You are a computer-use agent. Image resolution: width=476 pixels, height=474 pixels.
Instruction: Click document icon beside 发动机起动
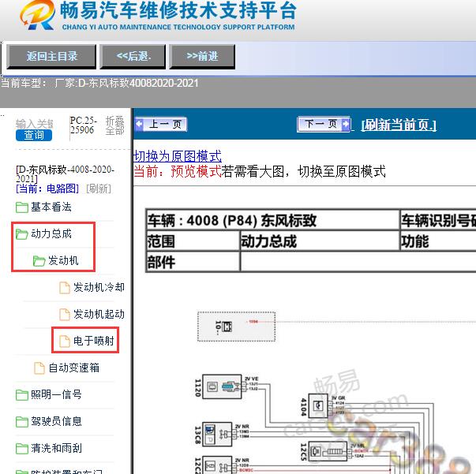click(x=65, y=315)
